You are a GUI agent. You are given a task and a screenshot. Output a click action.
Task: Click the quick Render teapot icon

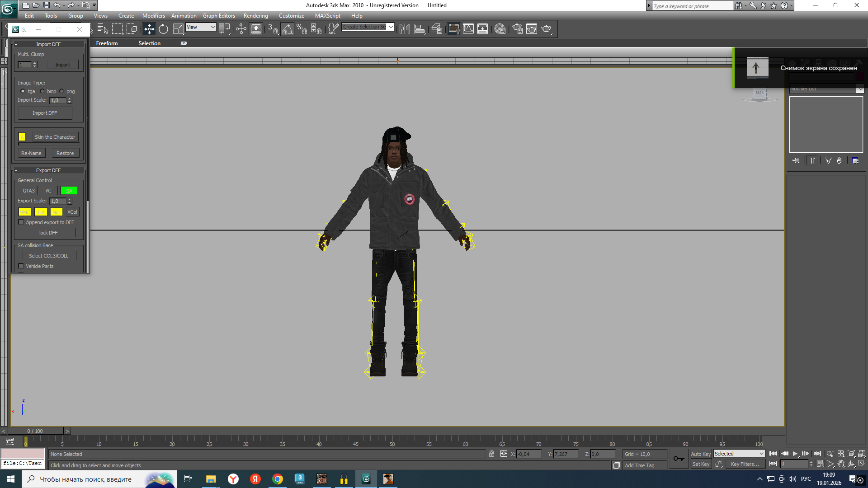pyautogui.click(x=546, y=29)
